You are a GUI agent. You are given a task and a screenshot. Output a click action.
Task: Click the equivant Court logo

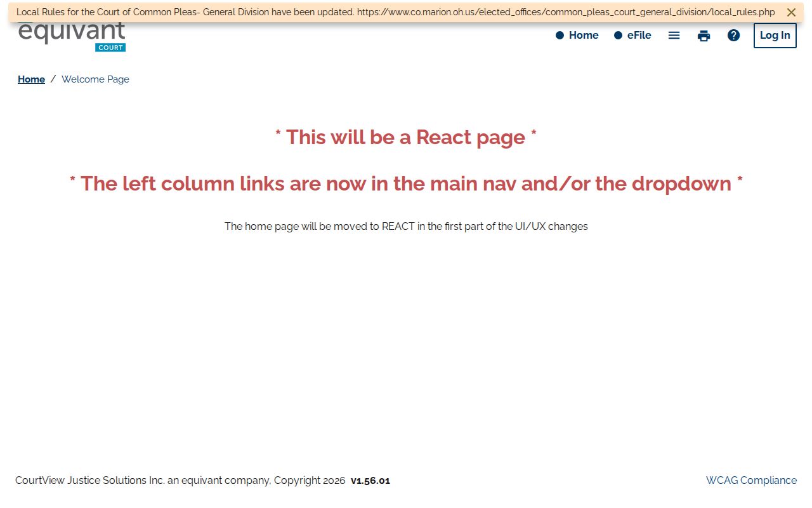(x=72, y=36)
